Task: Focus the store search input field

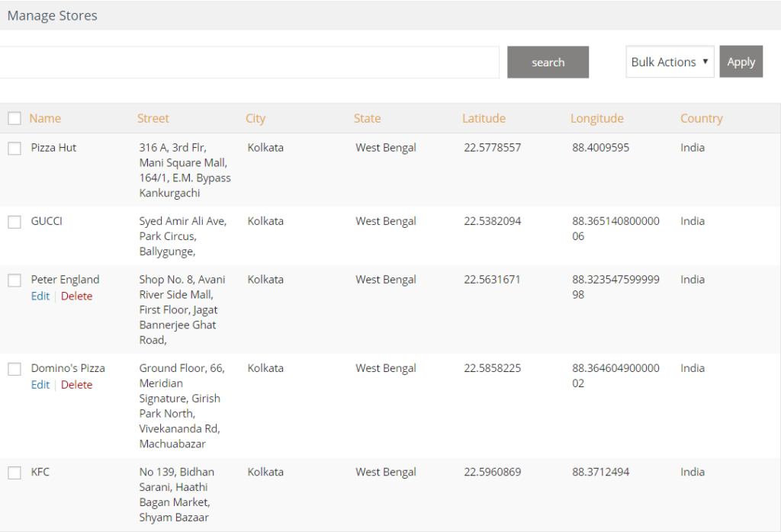Action: [249, 62]
